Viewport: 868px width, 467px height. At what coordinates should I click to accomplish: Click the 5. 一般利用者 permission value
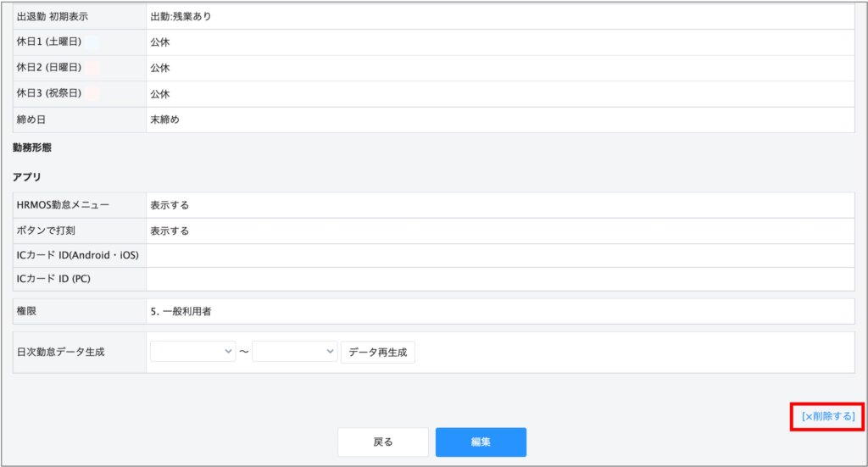pyautogui.click(x=181, y=311)
